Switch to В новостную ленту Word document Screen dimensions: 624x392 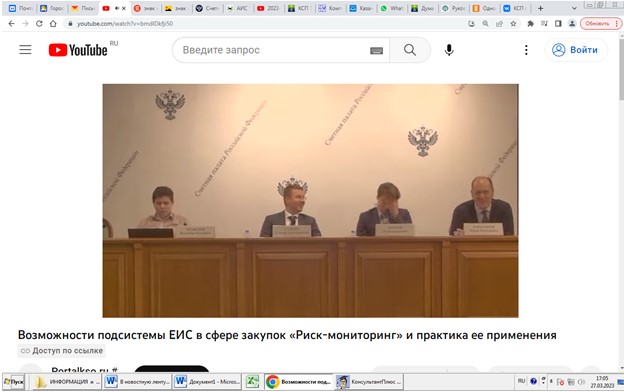[138, 382]
